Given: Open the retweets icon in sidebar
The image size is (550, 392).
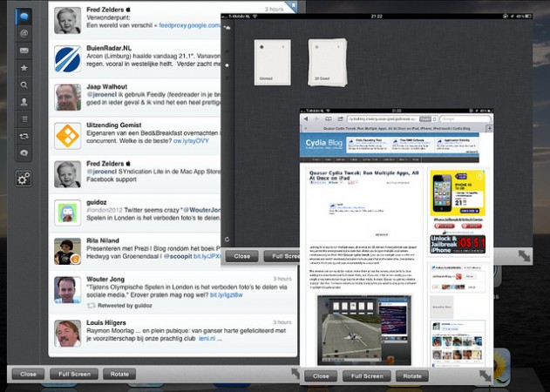Looking at the screenshot, I should point(24,136).
